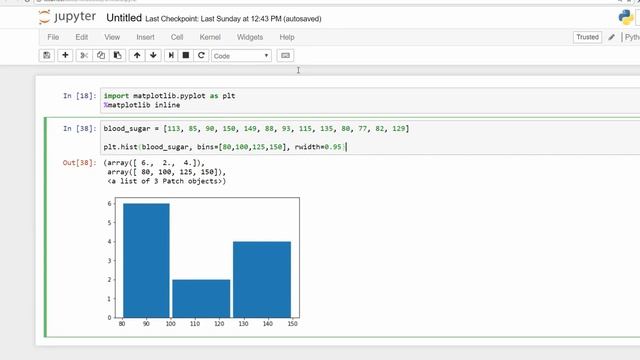Click the Out[38] output prompt
Screen dimensions: 640x360
[x=80, y=163]
